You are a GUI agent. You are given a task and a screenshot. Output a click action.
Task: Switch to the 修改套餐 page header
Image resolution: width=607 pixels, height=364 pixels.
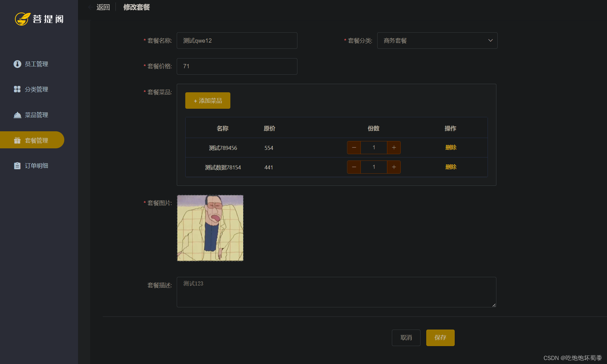click(136, 7)
